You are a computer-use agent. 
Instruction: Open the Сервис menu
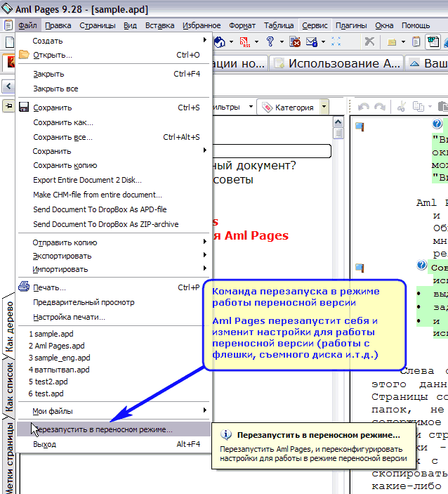pyautogui.click(x=315, y=25)
